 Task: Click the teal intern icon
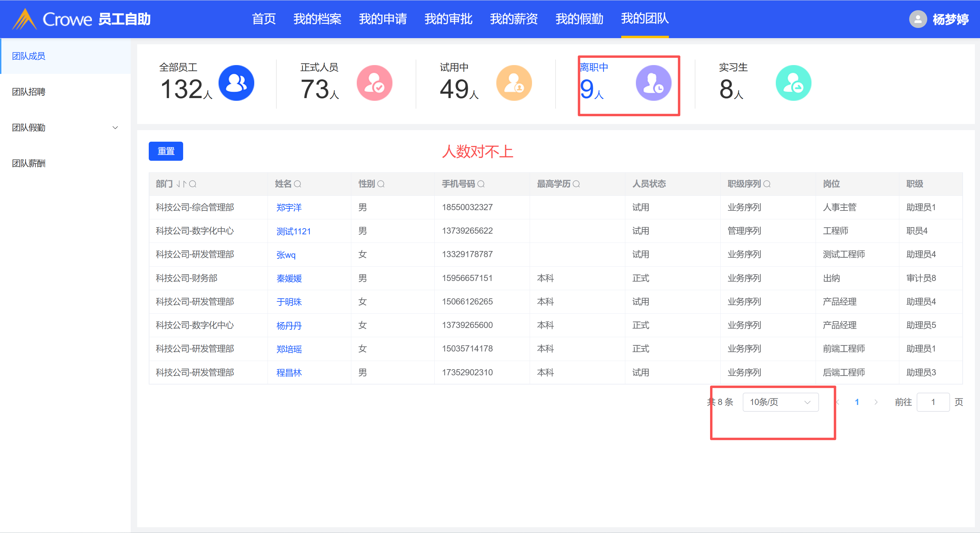[x=793, y=83]
